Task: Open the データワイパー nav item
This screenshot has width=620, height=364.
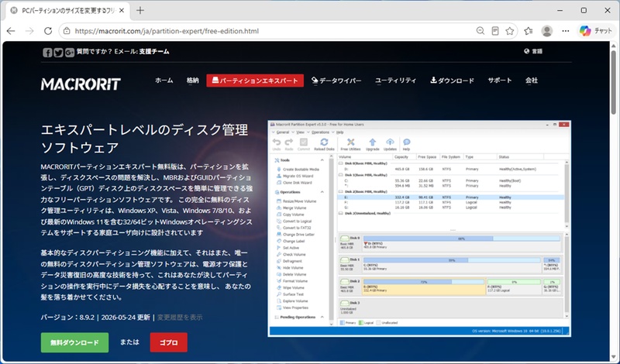Action: pyautogui.click(x=336, y=81)
